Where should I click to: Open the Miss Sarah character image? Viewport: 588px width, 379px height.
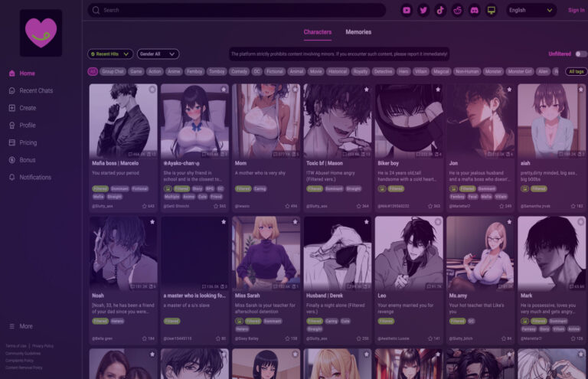click(x=266, y=253)
